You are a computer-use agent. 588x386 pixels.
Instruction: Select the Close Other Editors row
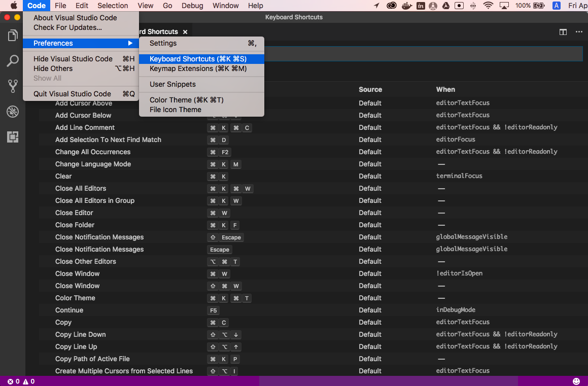[x=313, y=262]
